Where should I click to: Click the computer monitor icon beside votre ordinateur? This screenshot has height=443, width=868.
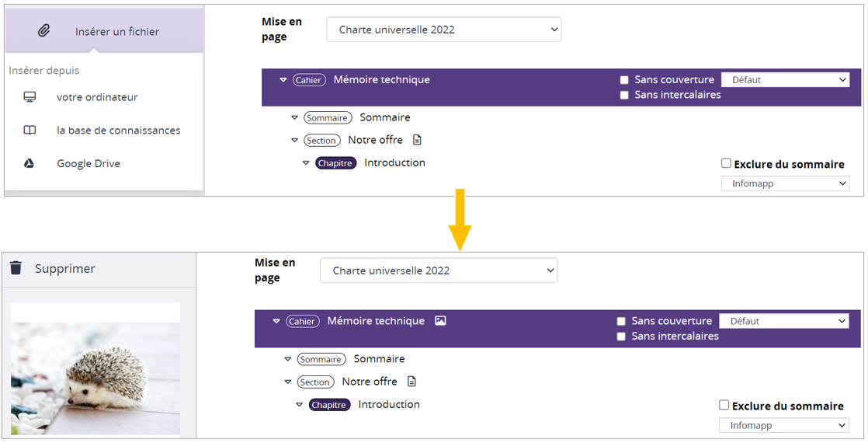click(x=30, y=97)
